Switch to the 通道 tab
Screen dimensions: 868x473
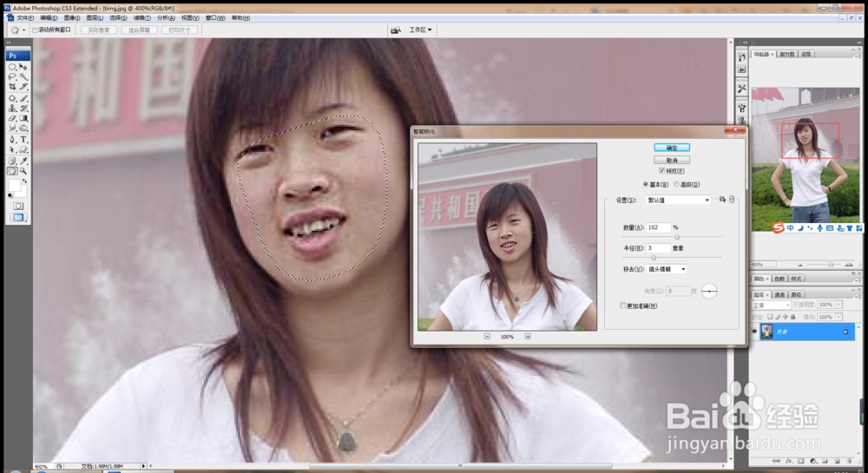click(779, 294)
